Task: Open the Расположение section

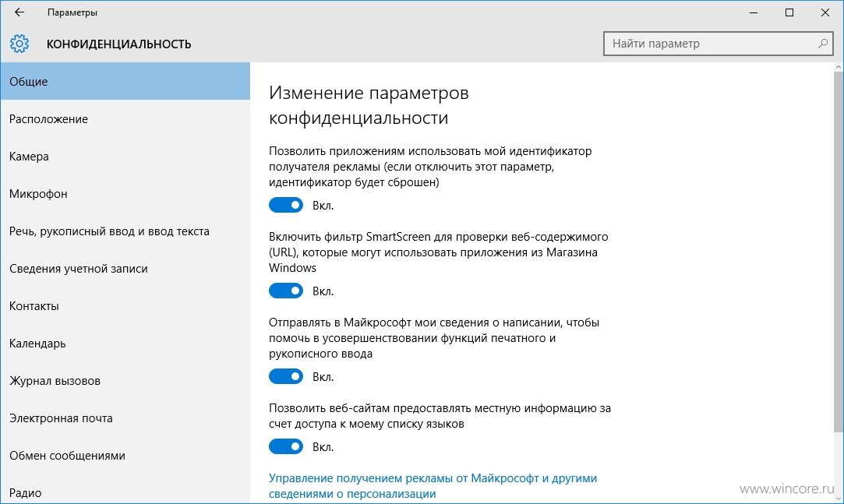Action: click(x=125, y=119)
